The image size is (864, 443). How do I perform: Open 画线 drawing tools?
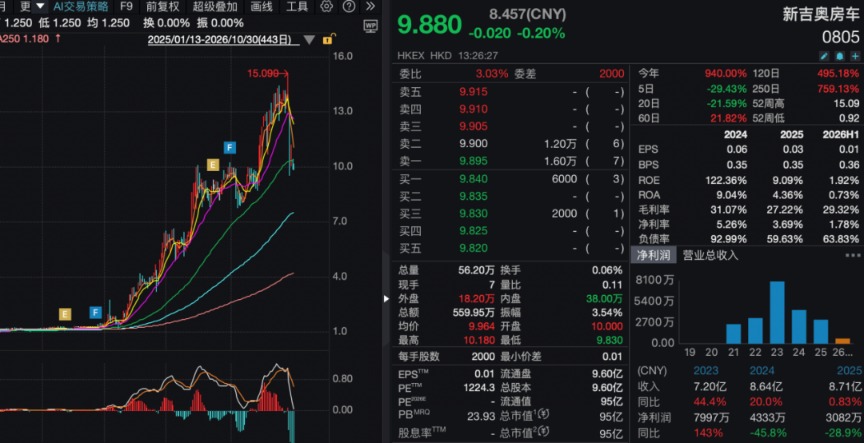pos(261,7)
